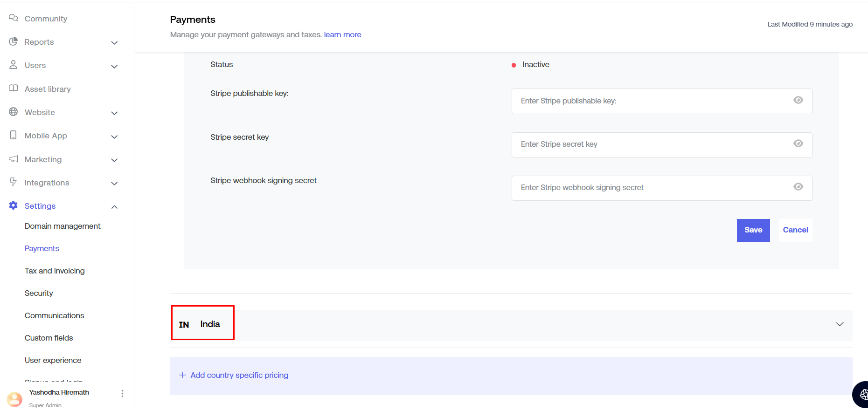Reveal the Stripe webhook signing secret
Viewport: 868px width, 410px height.
798,187
